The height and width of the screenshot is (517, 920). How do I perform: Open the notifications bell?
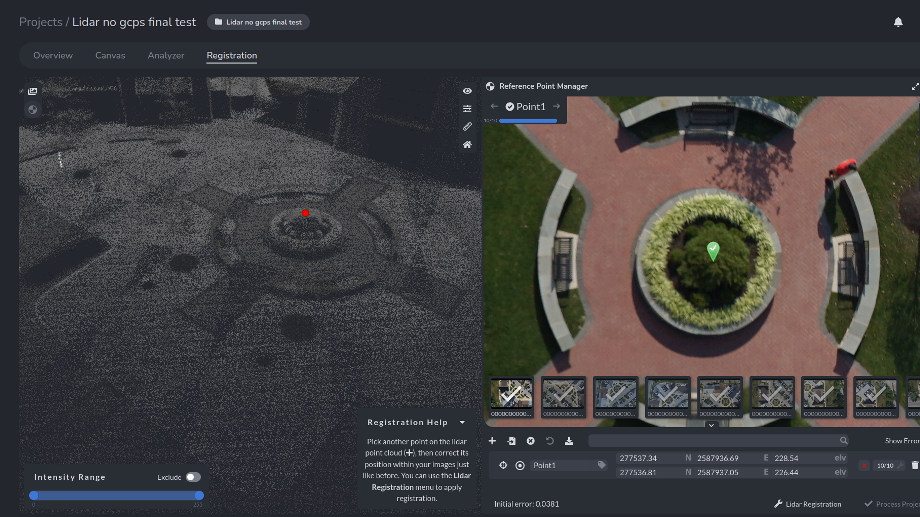pyautogui.click(x=898, y=22)
